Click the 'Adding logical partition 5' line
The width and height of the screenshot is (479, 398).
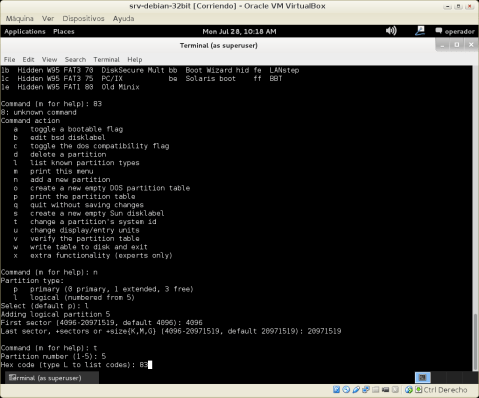(55, 314)
